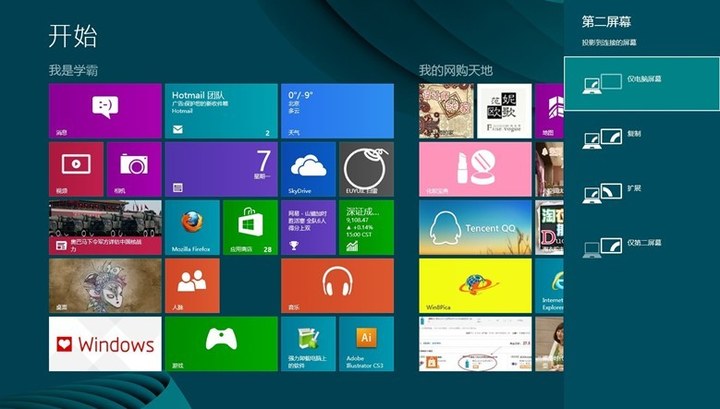The height and width of the screenshot is (409, 720).
Task: Open the Finance tile showing 9,108.47
Action: 366,227
